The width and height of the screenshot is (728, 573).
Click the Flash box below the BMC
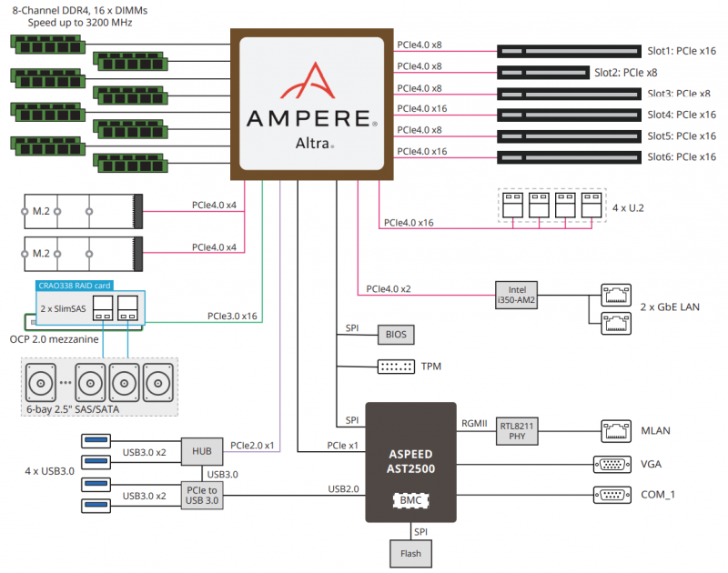coord(410,552)
